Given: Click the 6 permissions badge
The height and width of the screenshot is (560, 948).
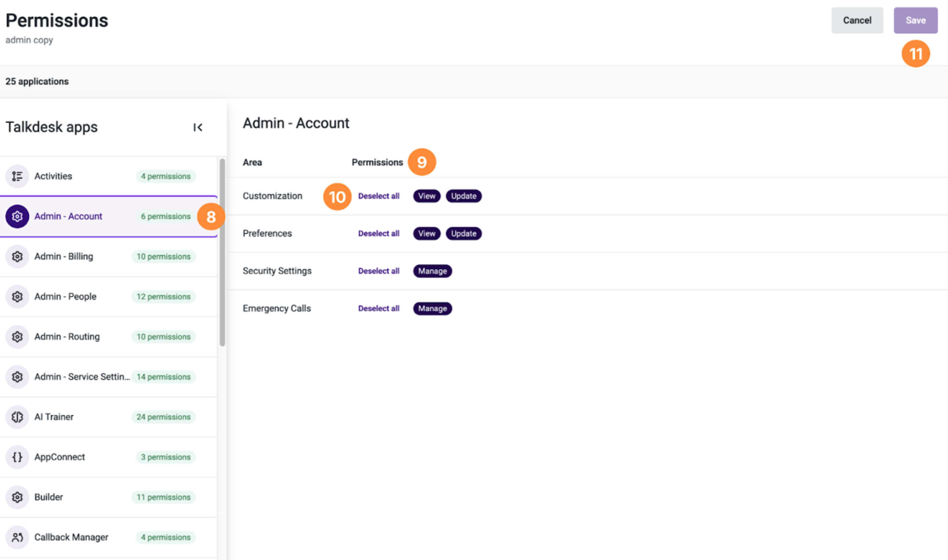Looking at the screenshot, I should click(x=166, y=216).
